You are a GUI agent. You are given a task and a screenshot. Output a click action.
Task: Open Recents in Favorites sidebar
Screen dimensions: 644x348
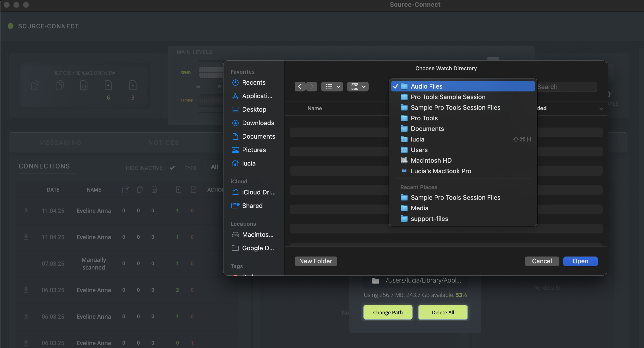[x=254, y=83]
